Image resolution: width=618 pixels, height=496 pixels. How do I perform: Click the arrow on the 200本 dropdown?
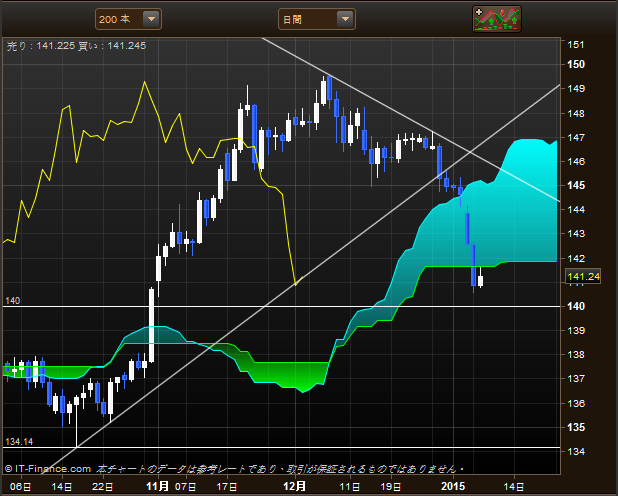151,19
